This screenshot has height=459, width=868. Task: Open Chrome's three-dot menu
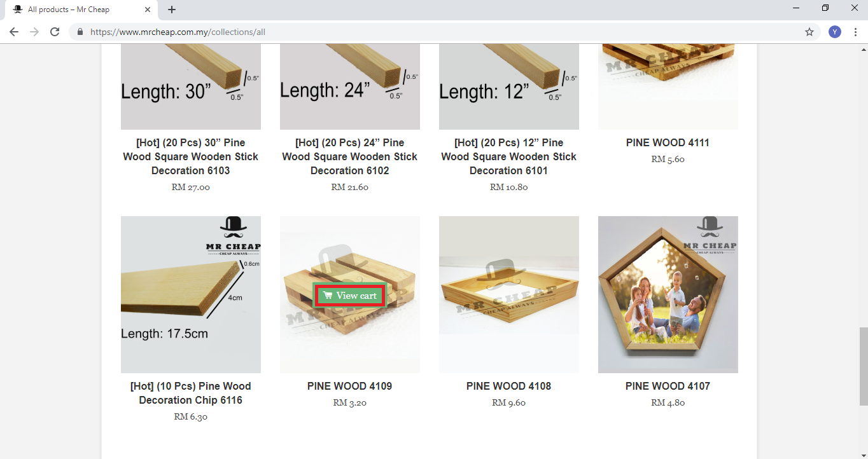point(855,32)
